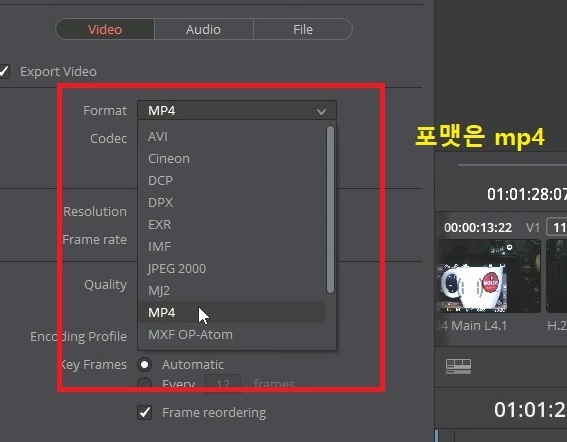567x442 pixels.
Task: Click the key frame interval field
Action: pyautogui.click(x=223, y=383)
